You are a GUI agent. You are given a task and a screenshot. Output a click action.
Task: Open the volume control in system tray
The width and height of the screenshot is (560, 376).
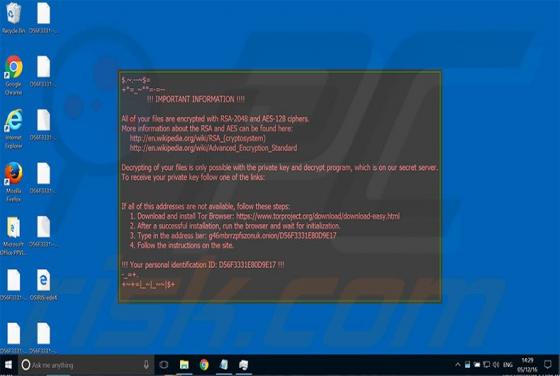496,365
